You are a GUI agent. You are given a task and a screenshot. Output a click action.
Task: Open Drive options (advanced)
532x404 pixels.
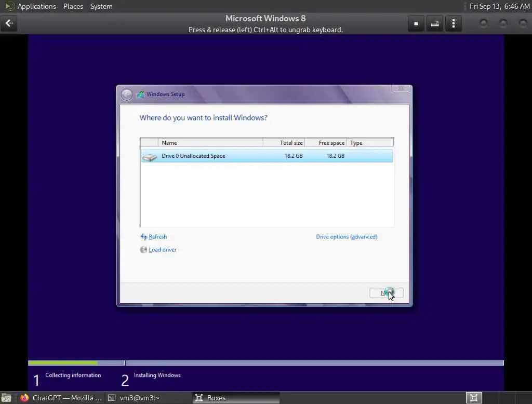[x=347, y=237]
